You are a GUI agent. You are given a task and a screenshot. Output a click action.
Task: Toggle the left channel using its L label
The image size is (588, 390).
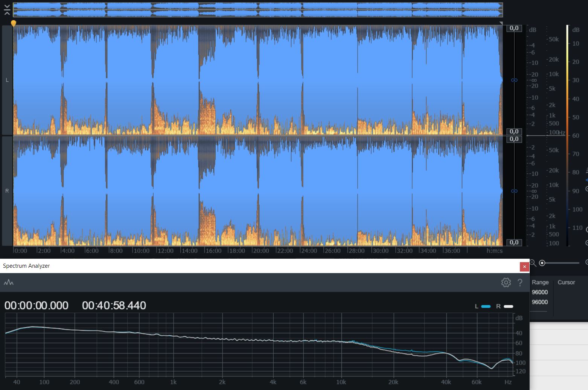[x=7, y=80]
